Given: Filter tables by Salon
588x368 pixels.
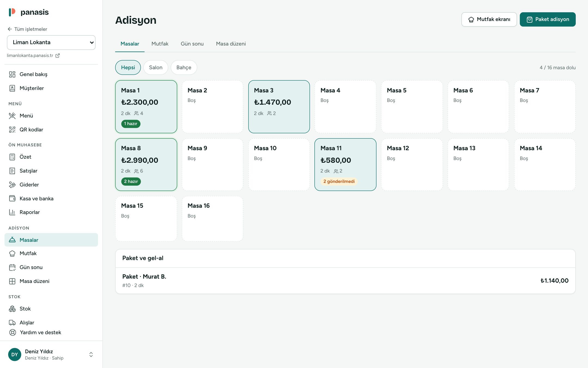Looking at the screenshot, I should 156,68.
